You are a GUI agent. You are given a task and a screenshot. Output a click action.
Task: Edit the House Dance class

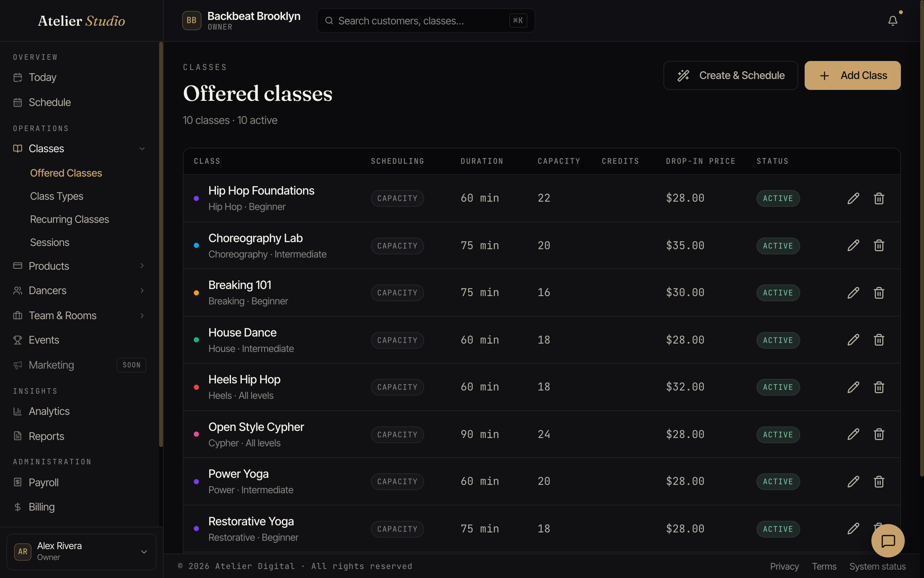coord(853,340)
